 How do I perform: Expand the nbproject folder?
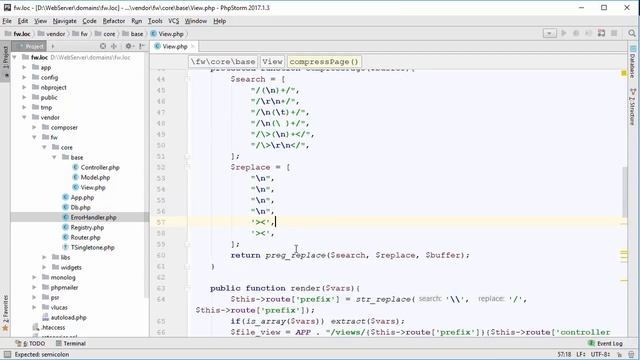pyautogui.click(x=24, y=87)
